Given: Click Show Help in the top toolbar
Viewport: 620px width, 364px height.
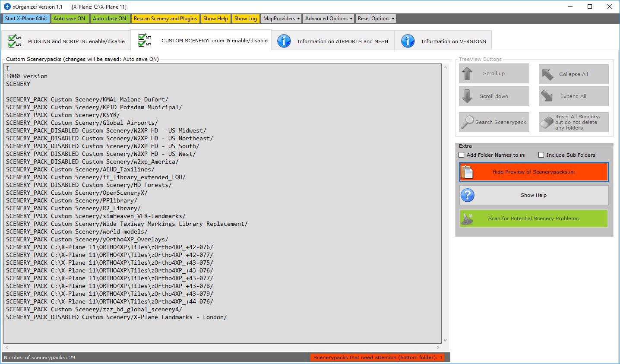Looking at the screenshot, I should (x=215, y=19).
